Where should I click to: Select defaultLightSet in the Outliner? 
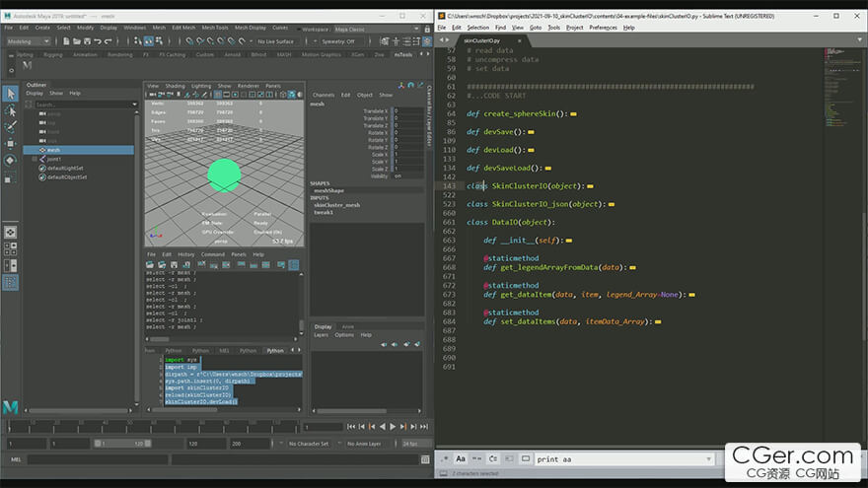[x=65, y=169]
